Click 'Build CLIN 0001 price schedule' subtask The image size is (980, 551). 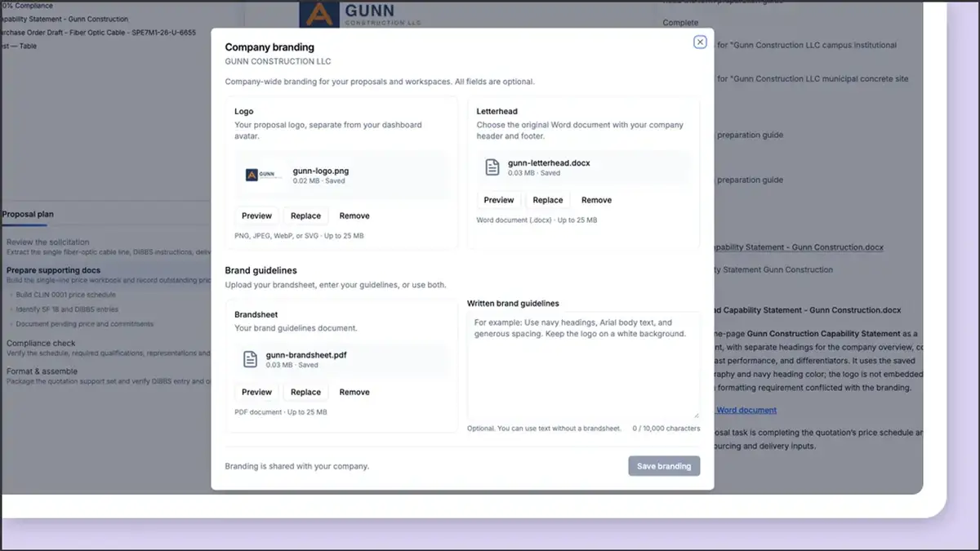(x=66, y=295)
